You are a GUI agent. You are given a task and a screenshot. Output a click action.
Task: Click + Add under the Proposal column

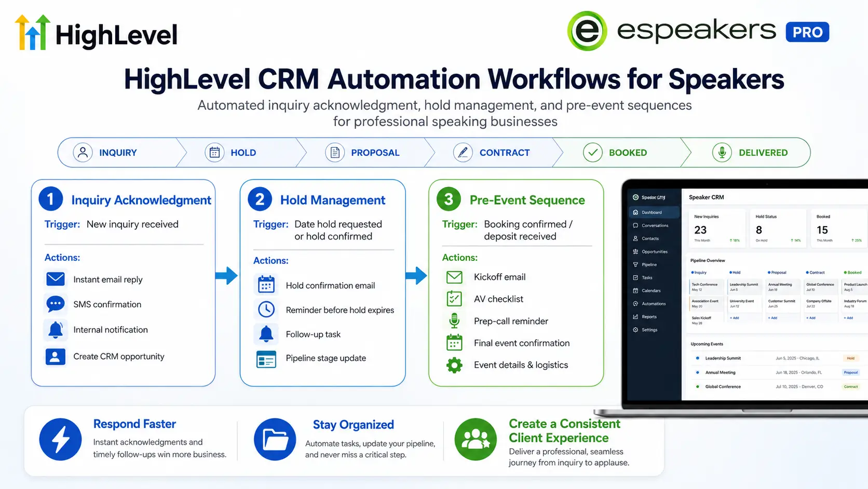[x=773, y=318]
